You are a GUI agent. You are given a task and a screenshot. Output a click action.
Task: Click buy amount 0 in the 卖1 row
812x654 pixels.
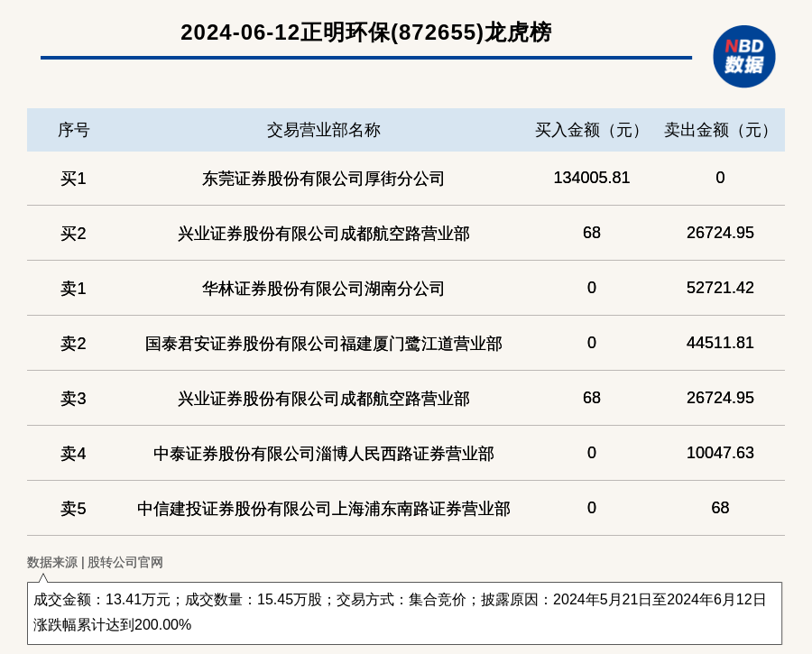[591, 288]
